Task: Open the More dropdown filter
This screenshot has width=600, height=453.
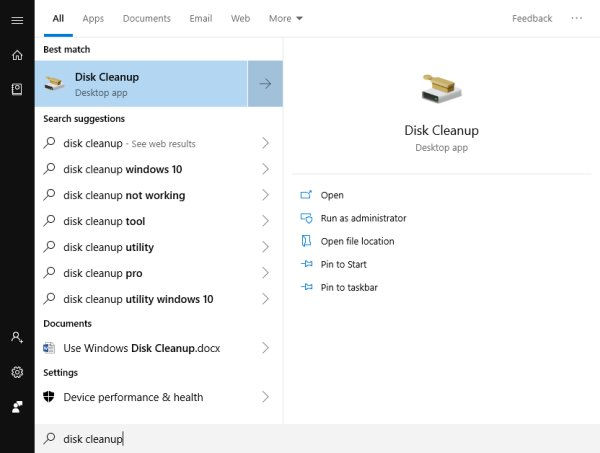Action: click(285, 18)
